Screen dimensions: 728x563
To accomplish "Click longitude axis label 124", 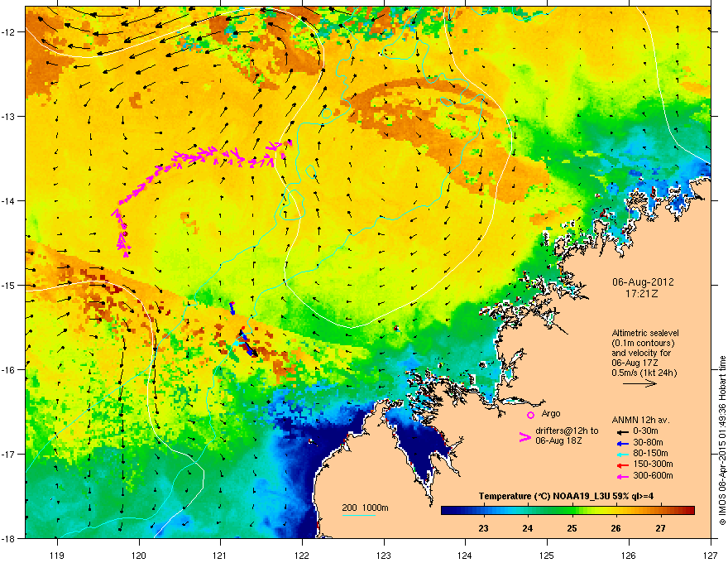I will [x=465, y=555].
